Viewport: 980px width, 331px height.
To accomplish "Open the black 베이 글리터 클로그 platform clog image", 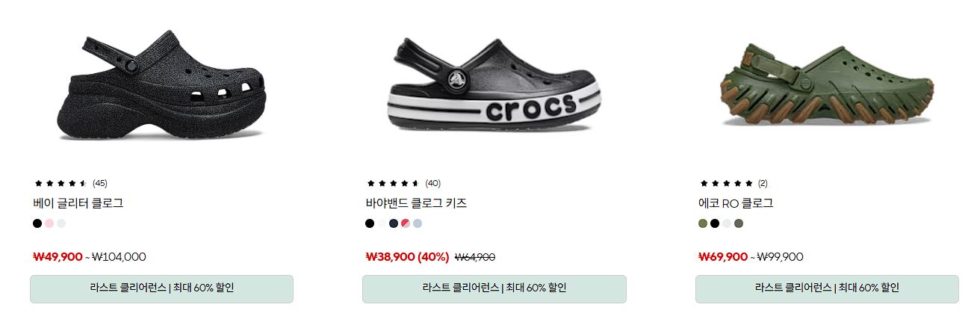I will (161, 84).
